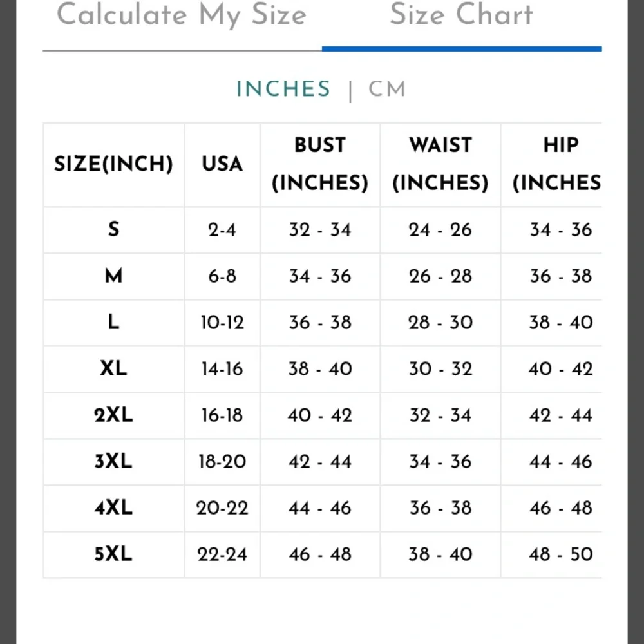Screen dimensions: 644x644
Task: Select the XL size row
Action: click(x=113, y=369)
